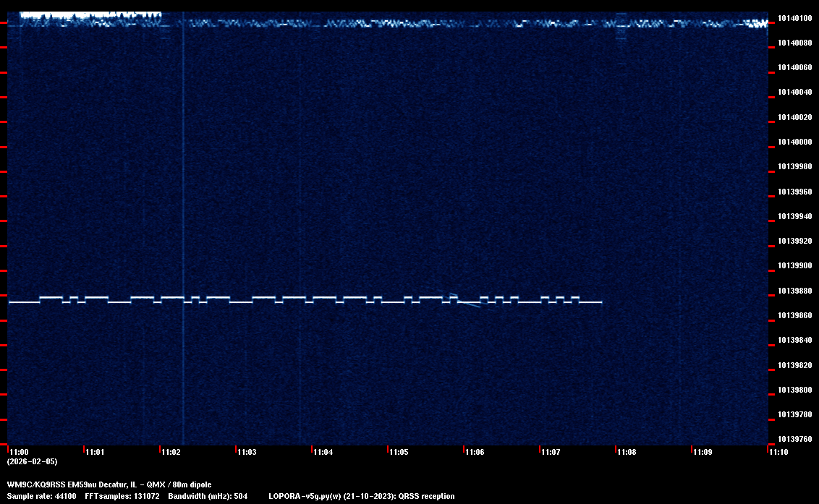Click the WM9C/KQ9RSS station caption
The height and width of the screenshot is (504, 819).
[109, 484]
